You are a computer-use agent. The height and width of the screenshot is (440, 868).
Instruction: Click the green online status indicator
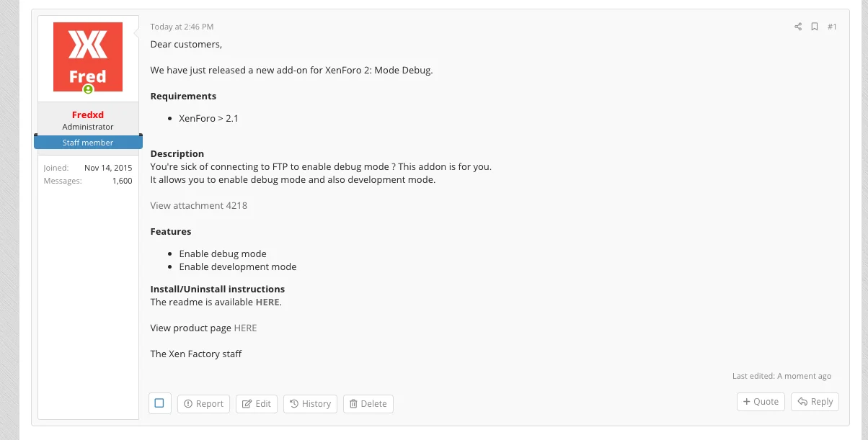88,89
